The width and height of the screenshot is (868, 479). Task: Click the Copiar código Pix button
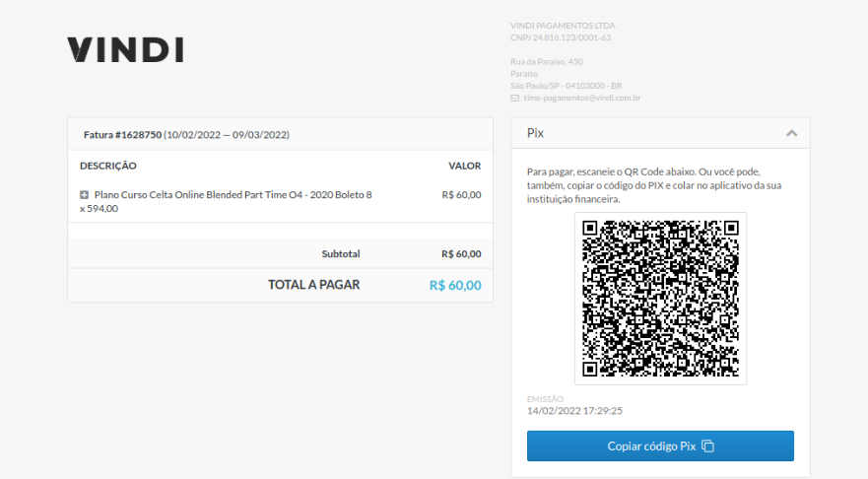tap(660, 445)
